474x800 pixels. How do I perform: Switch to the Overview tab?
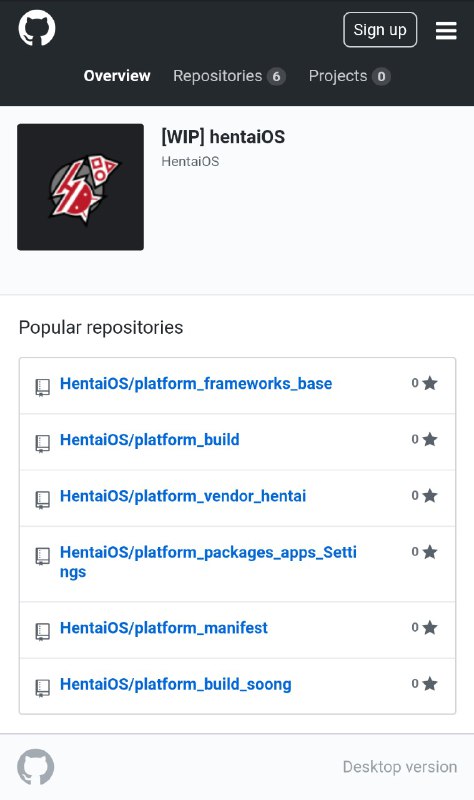(117, 76)
